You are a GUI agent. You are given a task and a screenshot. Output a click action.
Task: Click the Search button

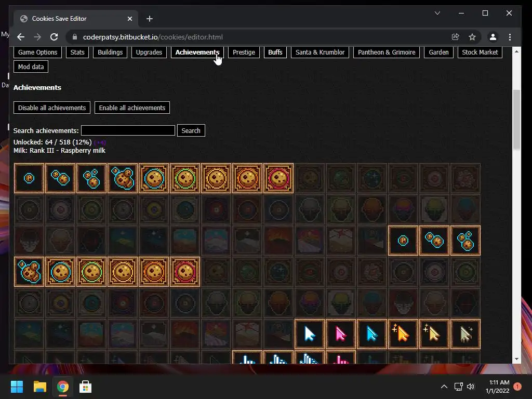[191, 130]
